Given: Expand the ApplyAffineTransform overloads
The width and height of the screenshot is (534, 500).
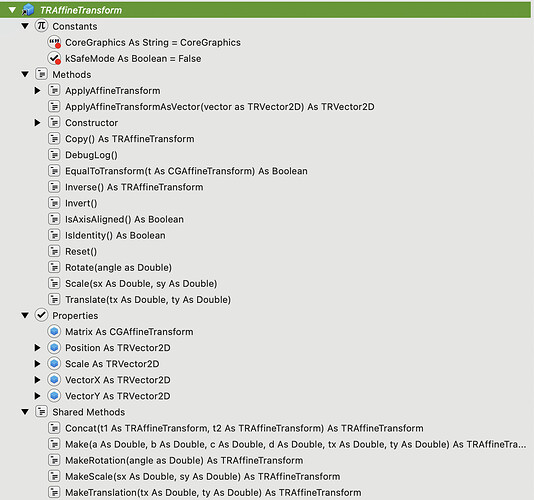Looking at the screenshot, I should coord(37,91).
